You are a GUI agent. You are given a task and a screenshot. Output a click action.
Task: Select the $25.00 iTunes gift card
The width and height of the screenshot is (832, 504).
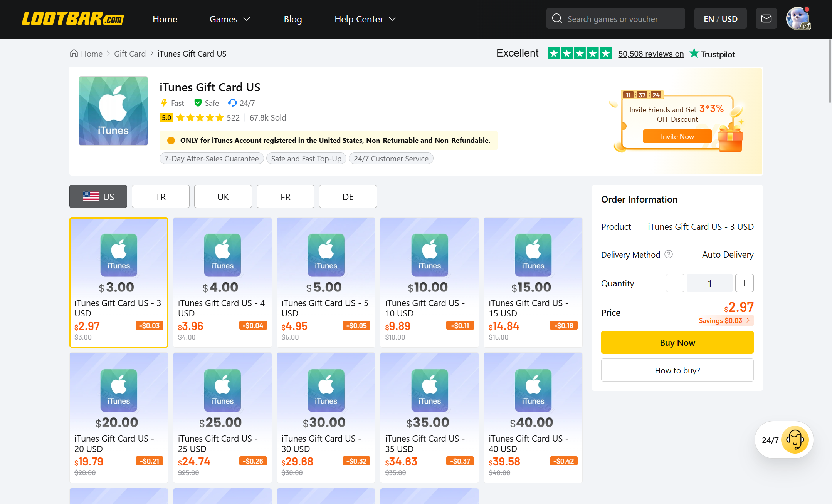tap(222, 418)
